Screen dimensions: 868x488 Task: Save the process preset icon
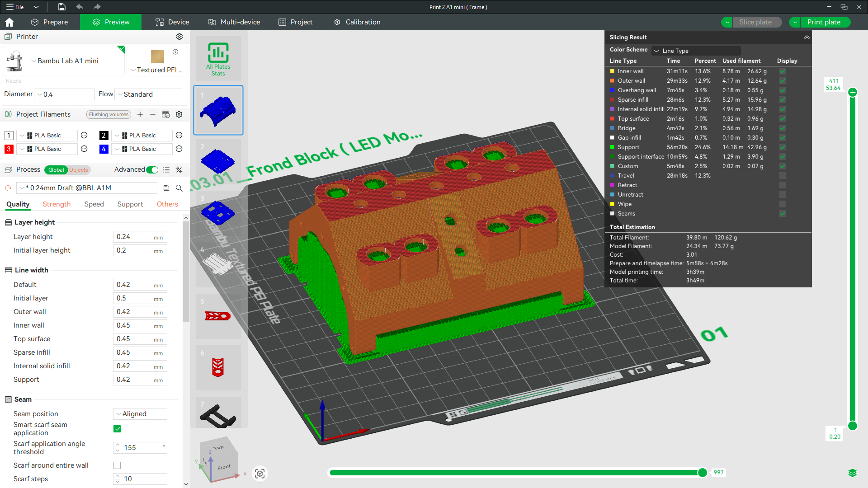(166, 188)
